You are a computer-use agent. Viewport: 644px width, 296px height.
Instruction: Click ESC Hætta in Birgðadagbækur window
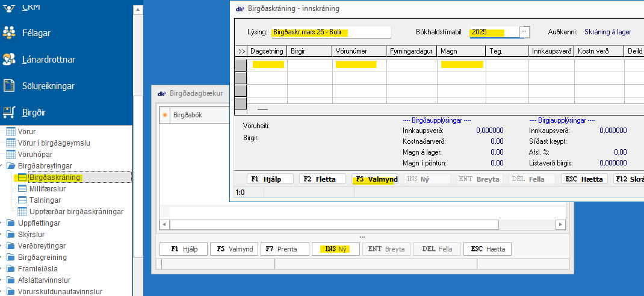488,249
